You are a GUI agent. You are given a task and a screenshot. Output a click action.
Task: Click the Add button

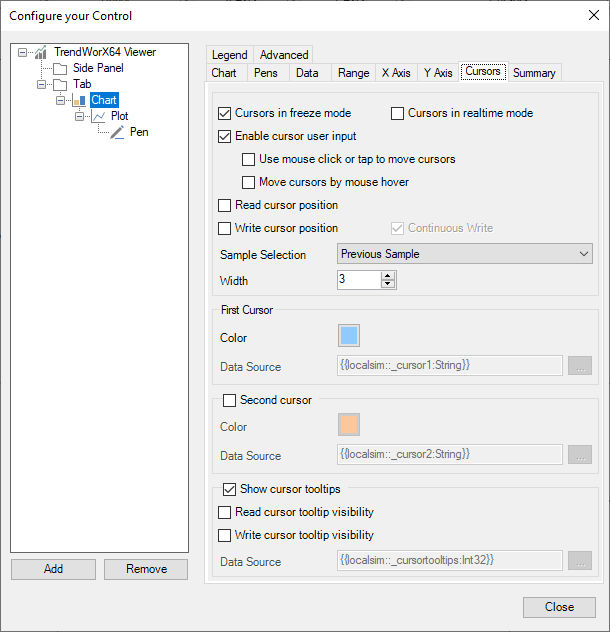pyautogui.click(x=54, y=568)
